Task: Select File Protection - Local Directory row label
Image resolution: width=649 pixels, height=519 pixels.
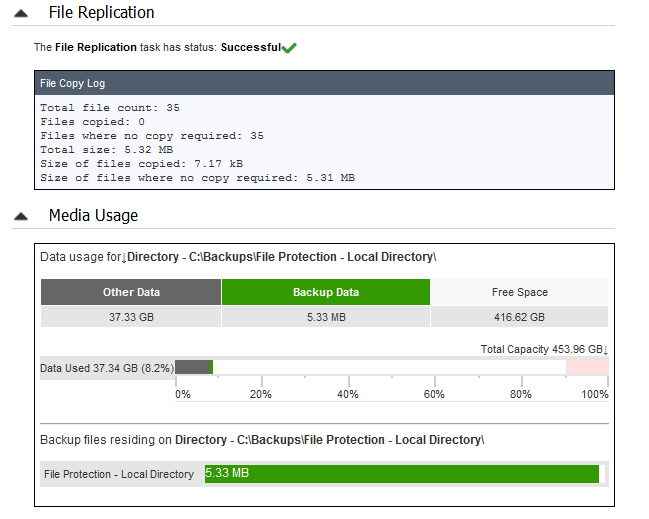Action: coord(119,474)
